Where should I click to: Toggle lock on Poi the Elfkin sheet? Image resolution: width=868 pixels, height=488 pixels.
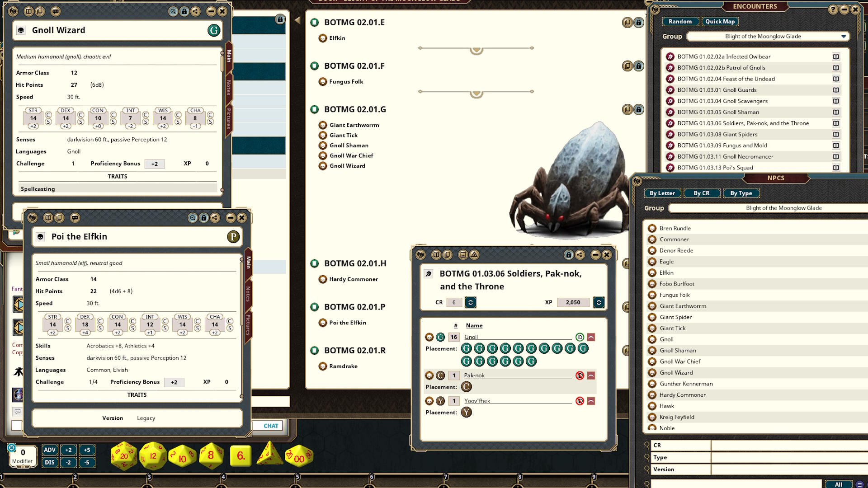203,218
